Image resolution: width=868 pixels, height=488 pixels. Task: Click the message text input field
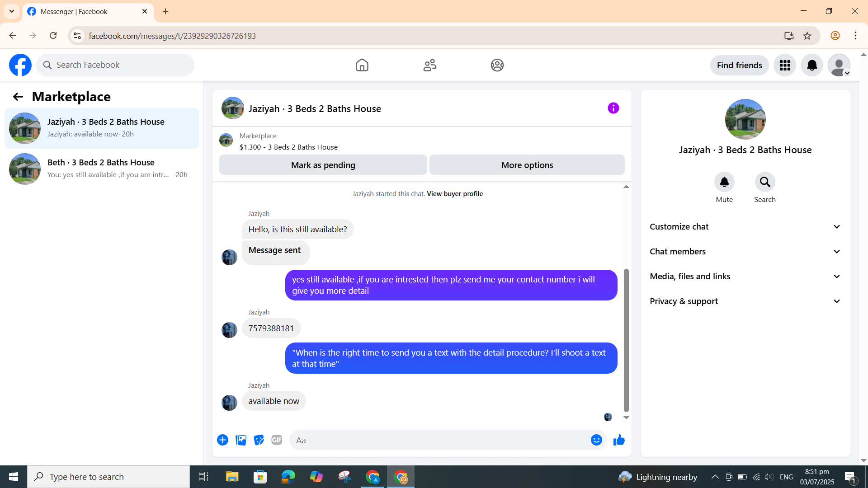(x=439, y=440)
